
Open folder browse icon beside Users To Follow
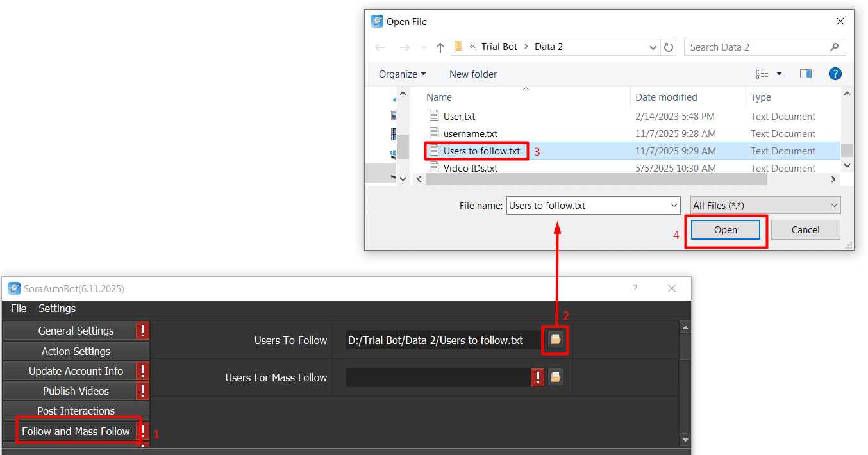pyautogui.click(x=555, y=340)
